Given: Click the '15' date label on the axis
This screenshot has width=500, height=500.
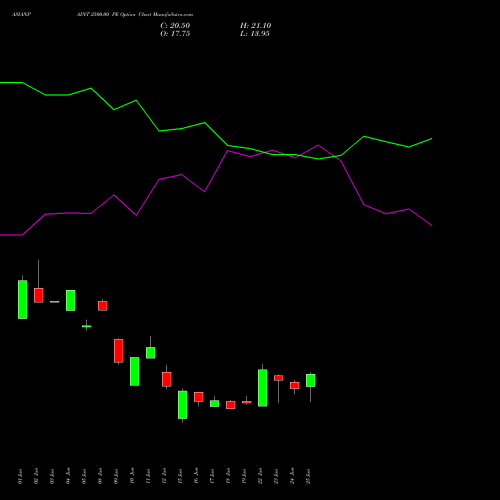Looking at the screenshot, I should coord(180,476).
